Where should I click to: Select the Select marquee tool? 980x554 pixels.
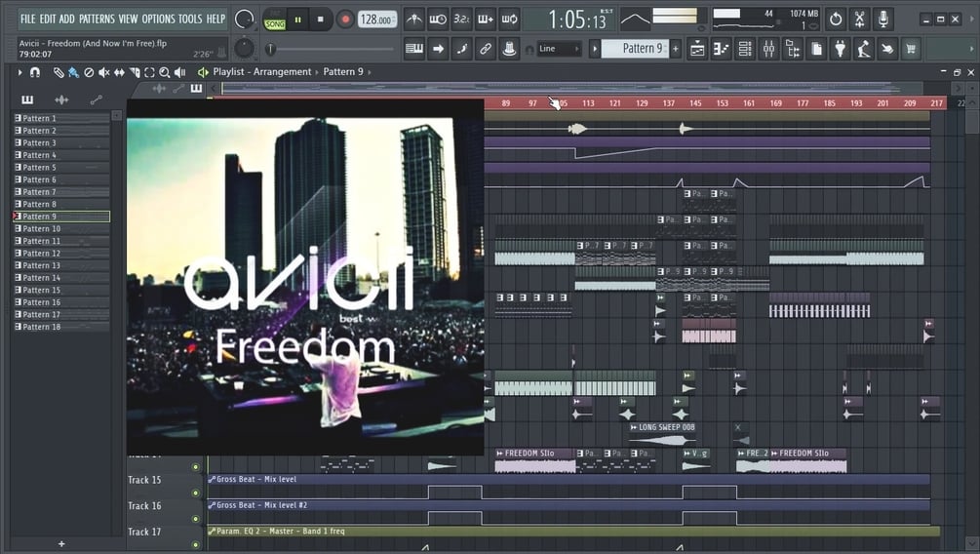click(149, 72)
